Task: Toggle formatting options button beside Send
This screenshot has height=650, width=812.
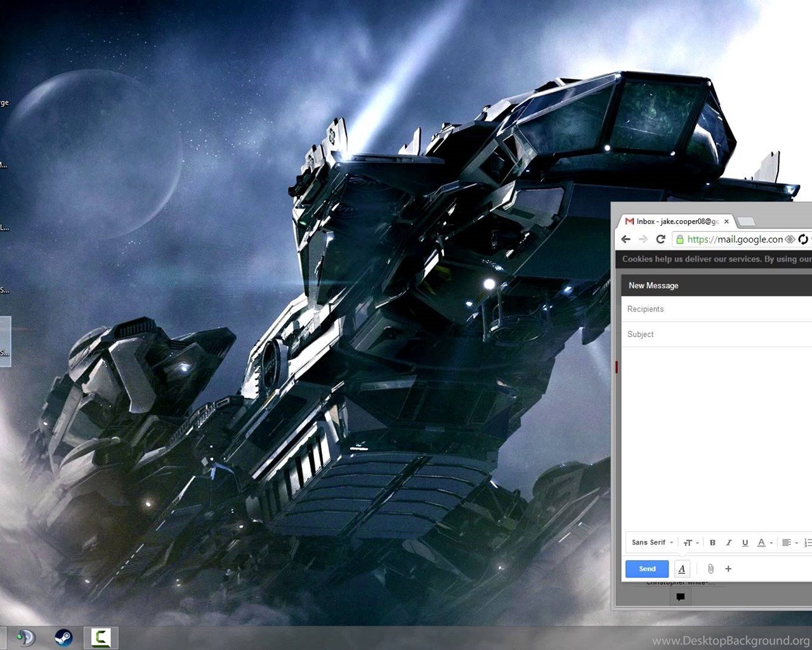Action: coord(682,569)
